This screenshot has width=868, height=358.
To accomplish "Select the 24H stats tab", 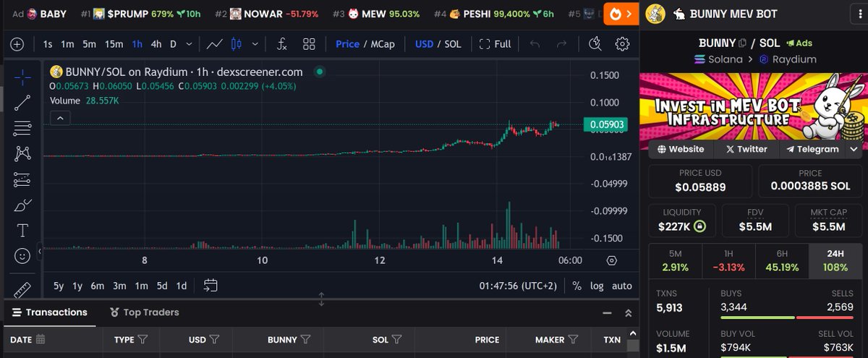I will pyautogui.click(x=834, y=260).
